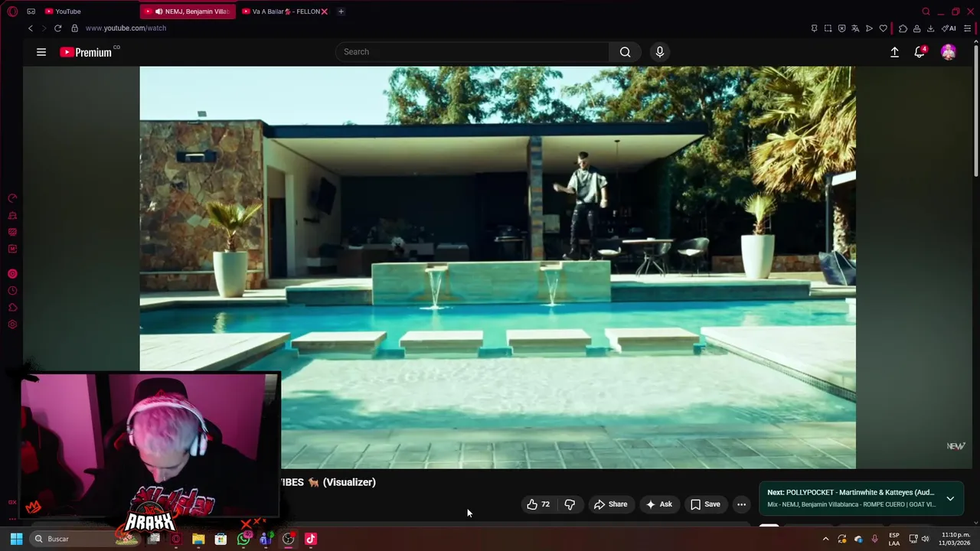Open the Opera AI assistant button
The image size is (980, 551).
tap(949, 28)
